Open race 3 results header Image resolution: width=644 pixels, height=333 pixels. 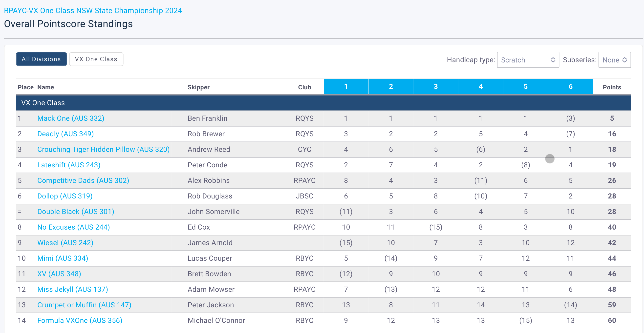click(435, 86)
